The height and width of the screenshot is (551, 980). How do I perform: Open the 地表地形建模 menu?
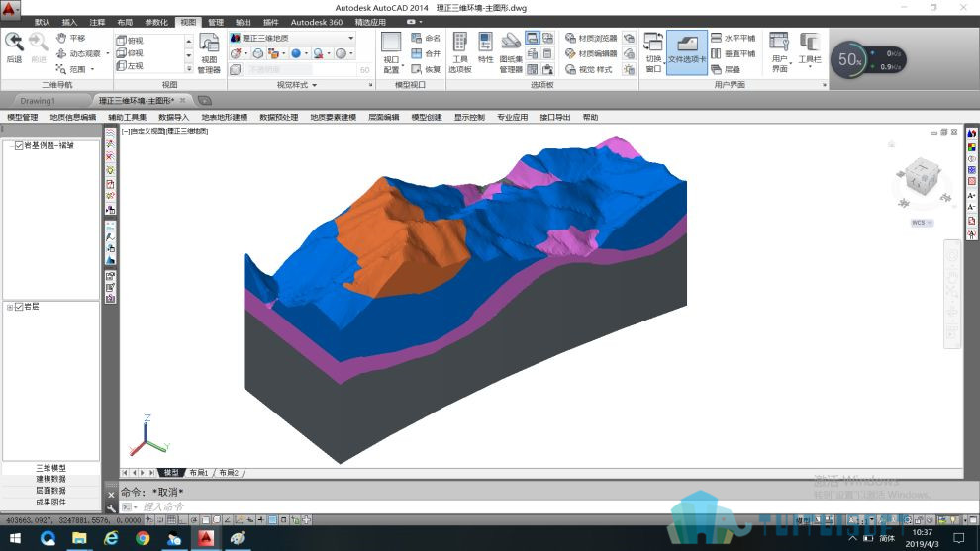click(x=225, y=117)
